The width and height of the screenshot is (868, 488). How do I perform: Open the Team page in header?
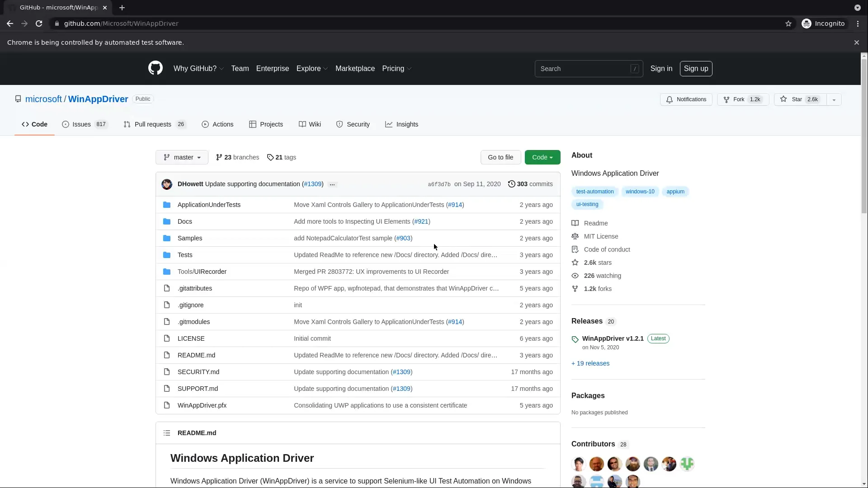(x=240, y=69)
